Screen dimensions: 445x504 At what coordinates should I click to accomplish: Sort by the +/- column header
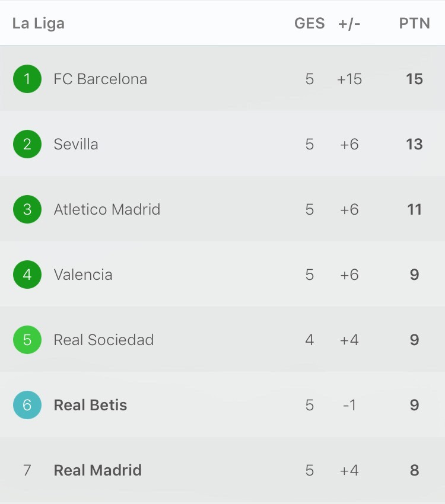point(349,24)
